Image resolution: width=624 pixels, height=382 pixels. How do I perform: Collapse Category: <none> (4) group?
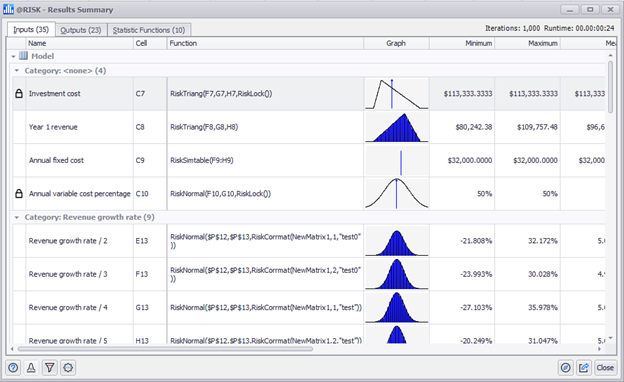tap(17, 70)
